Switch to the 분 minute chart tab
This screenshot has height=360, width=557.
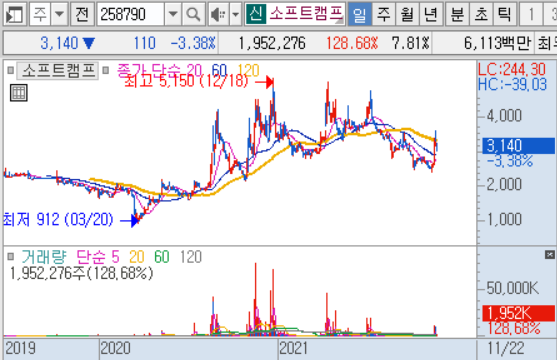(x=457, y=14)
